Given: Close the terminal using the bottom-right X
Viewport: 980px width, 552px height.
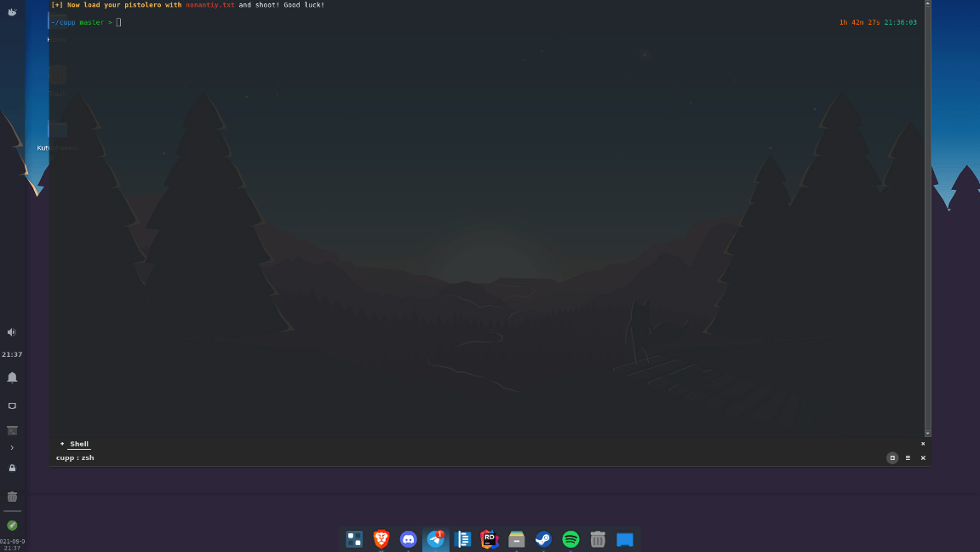Looking at the screenshot, I should [923, 457].
